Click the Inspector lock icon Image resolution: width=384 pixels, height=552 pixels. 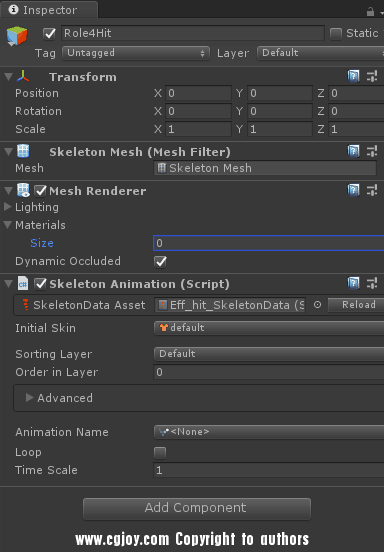click(x=370, y=12)
